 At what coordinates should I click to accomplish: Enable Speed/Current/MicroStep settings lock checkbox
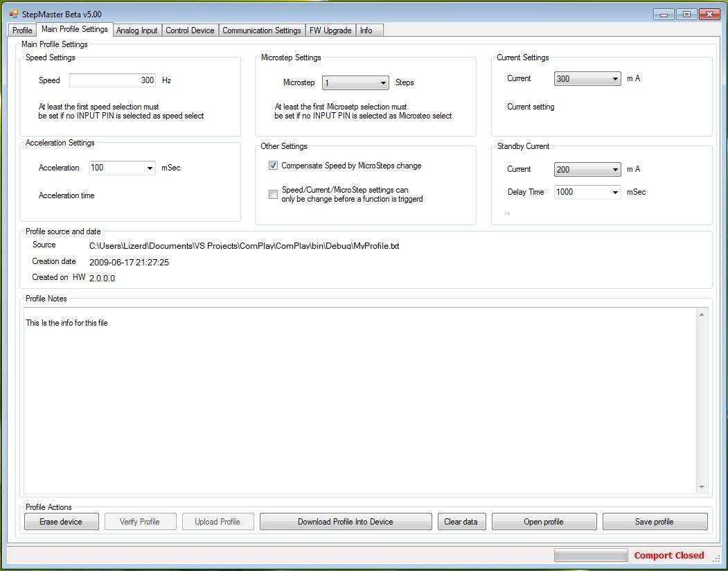[x=273, y=194]
